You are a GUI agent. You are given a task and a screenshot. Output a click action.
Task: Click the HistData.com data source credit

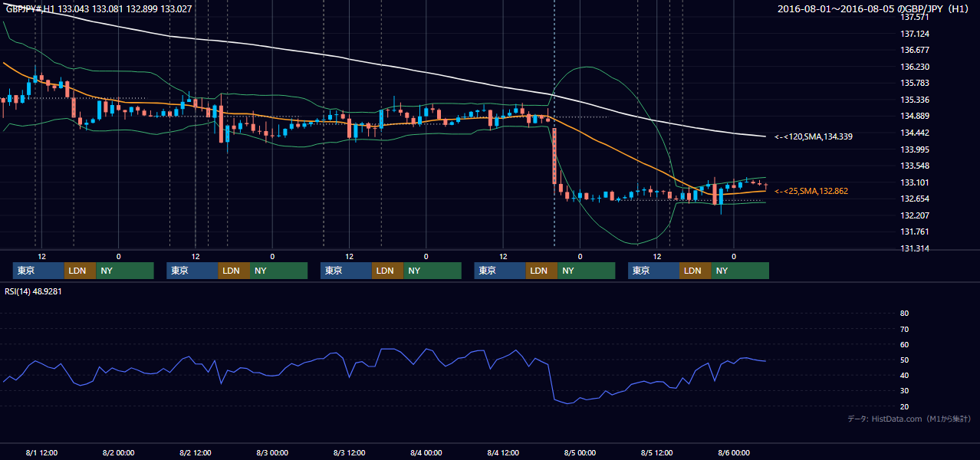[x=909, y=419]
